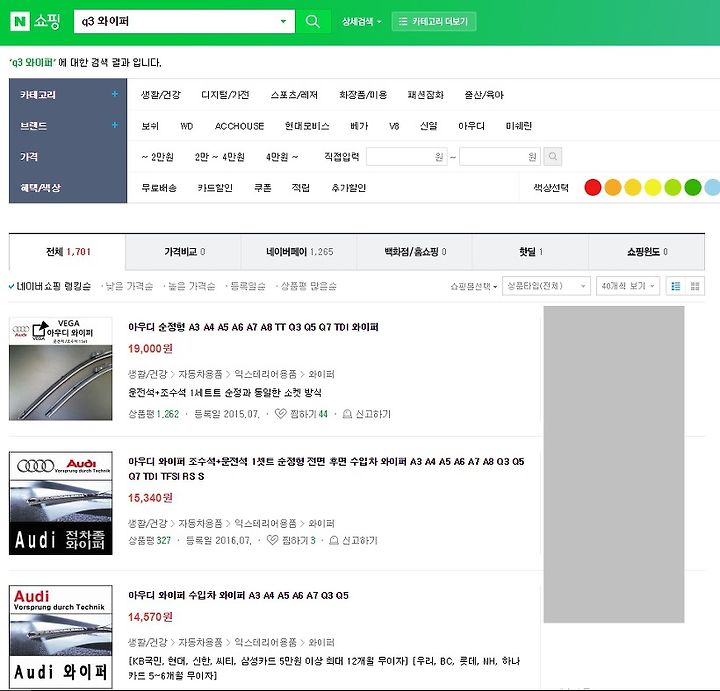Switch to grid view icon
Screen dimensions: 720x691
coord(695,286)
